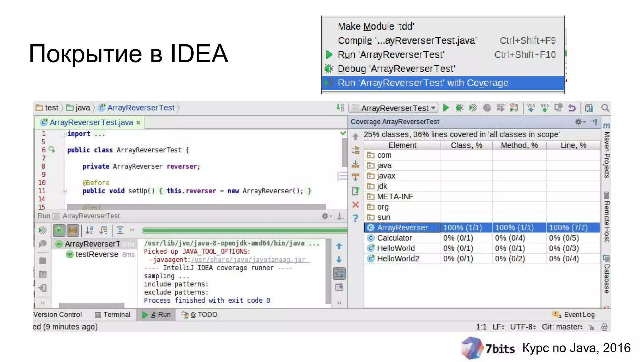The image size is (644, 362).
Task: Expand left Run sidebar more chevron
Action: tap(42, 303)
